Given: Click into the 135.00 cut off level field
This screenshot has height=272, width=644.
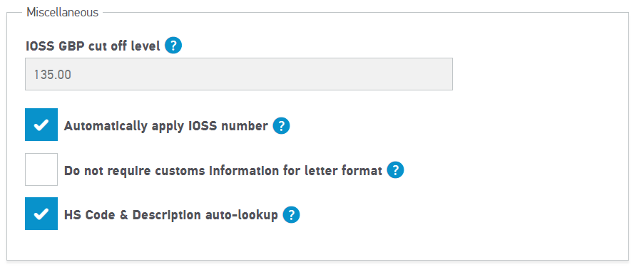Looking at the screenshot, I should pos(239,74).
